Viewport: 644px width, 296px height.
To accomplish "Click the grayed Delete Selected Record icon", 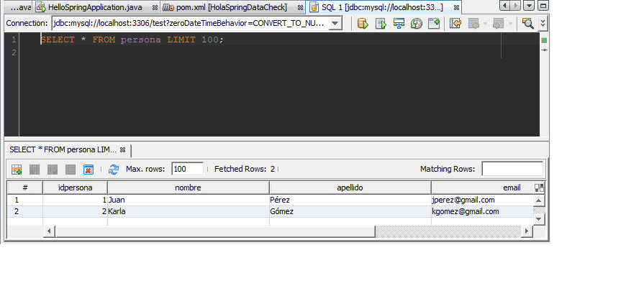I will (x=35, y=169).
